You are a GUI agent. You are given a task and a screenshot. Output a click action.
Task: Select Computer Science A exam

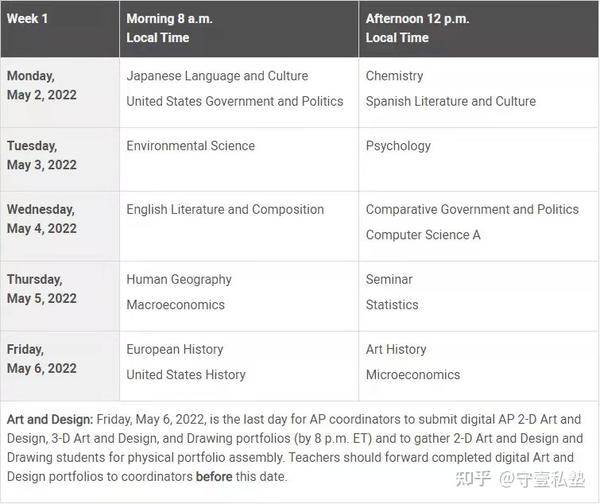(x=423, y=235)
